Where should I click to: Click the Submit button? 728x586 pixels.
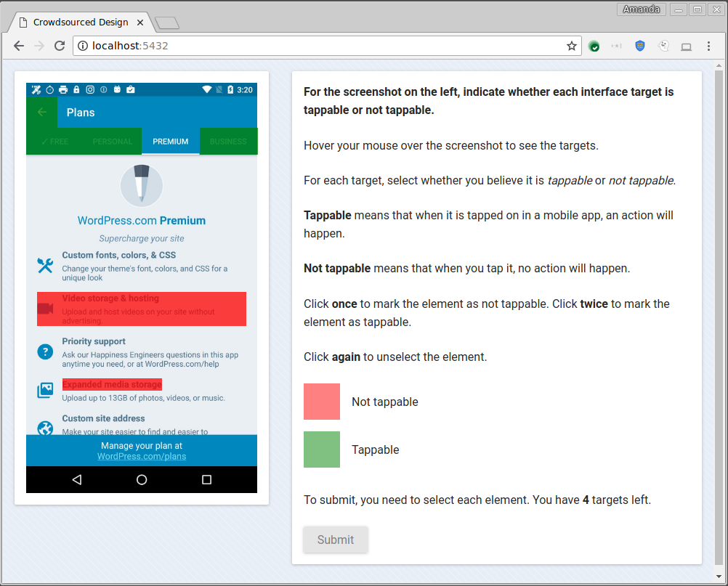click(336, 540)
